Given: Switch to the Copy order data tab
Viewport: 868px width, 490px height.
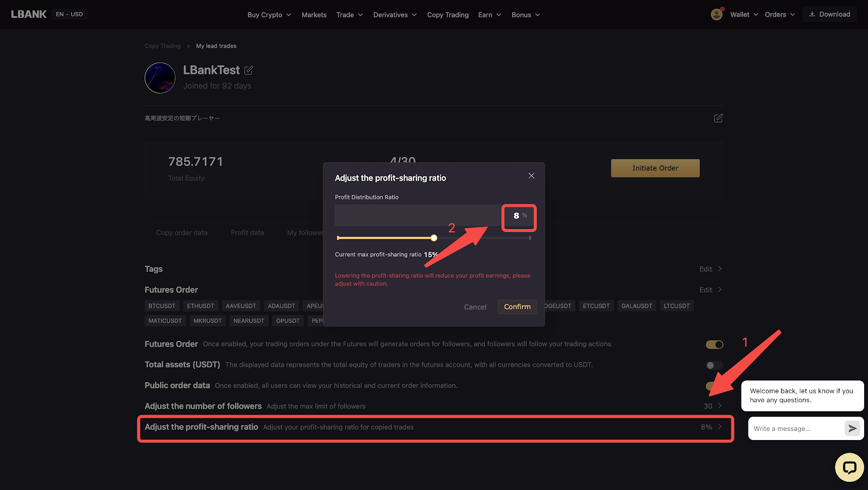Looking at the screenshot, I should click(x=182, y=233).
